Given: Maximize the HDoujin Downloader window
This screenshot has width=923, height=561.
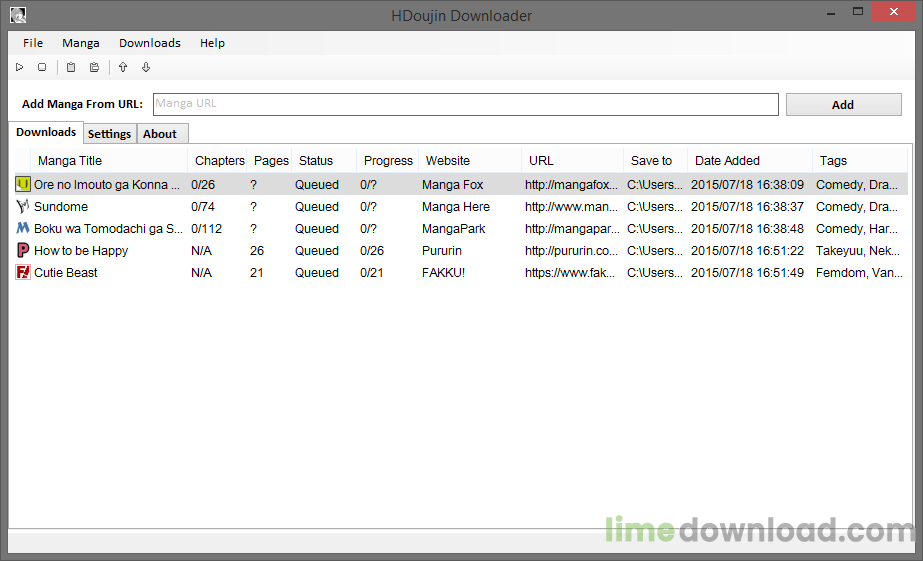Looking at the screenshot, I should tap(858, 12).
